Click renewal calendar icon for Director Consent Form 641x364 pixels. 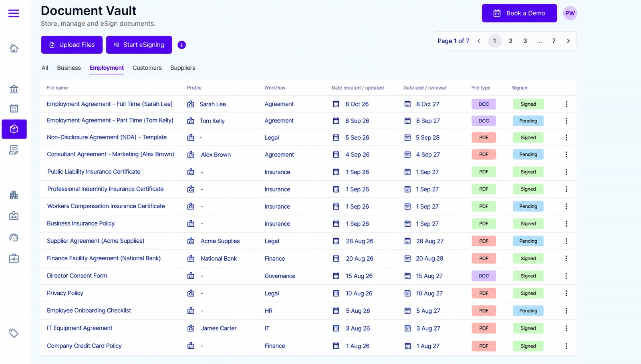coord(407,276)
